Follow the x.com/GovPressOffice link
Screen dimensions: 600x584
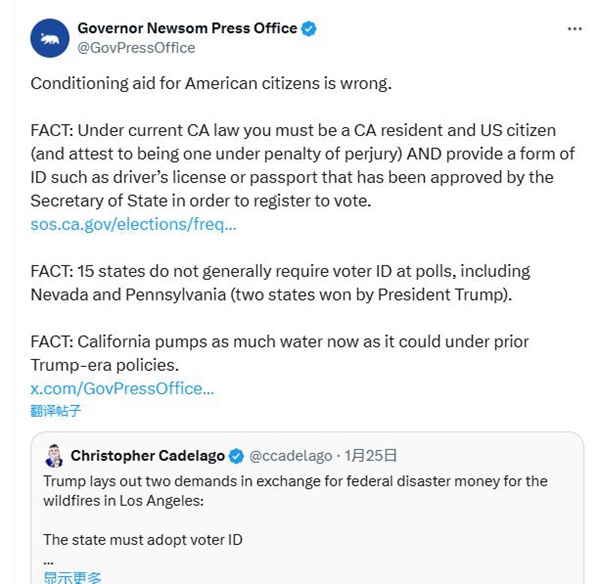122,388
